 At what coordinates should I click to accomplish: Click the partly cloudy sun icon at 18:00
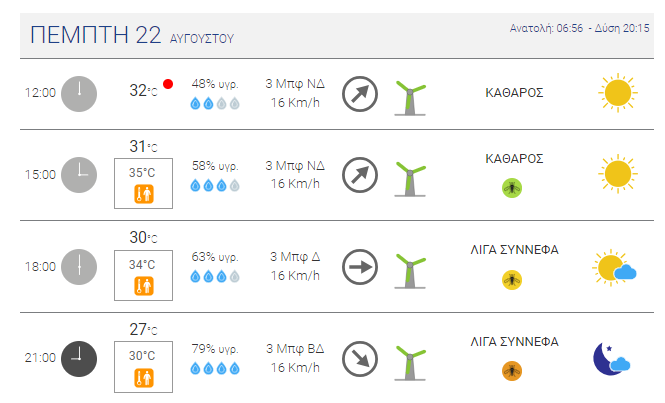coord(614,268)
